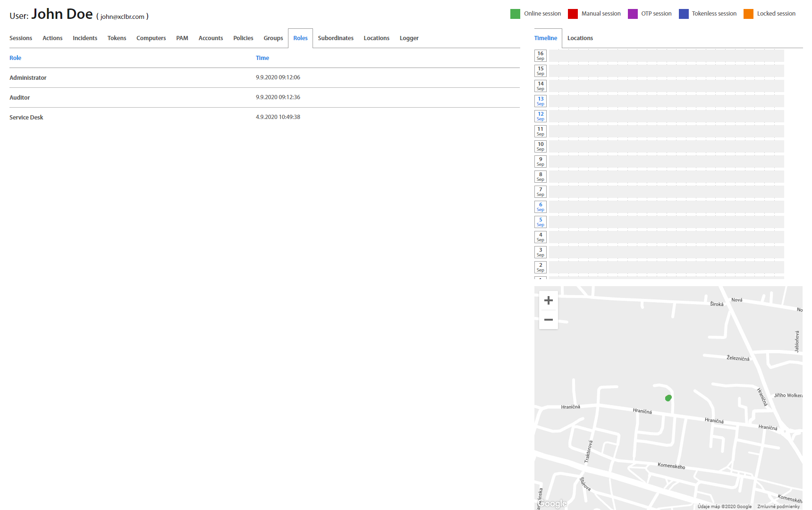The height and width of the screenshot is (510, 812).
Task: Click the purple OTP session swatch
Action: [633, 14]
